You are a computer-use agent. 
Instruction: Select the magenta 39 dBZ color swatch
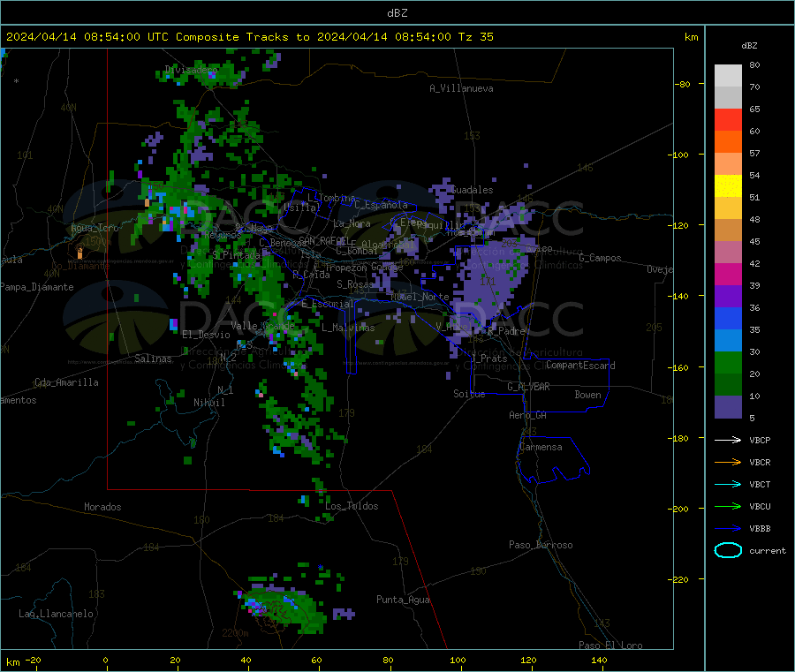(x=728, y=274)
